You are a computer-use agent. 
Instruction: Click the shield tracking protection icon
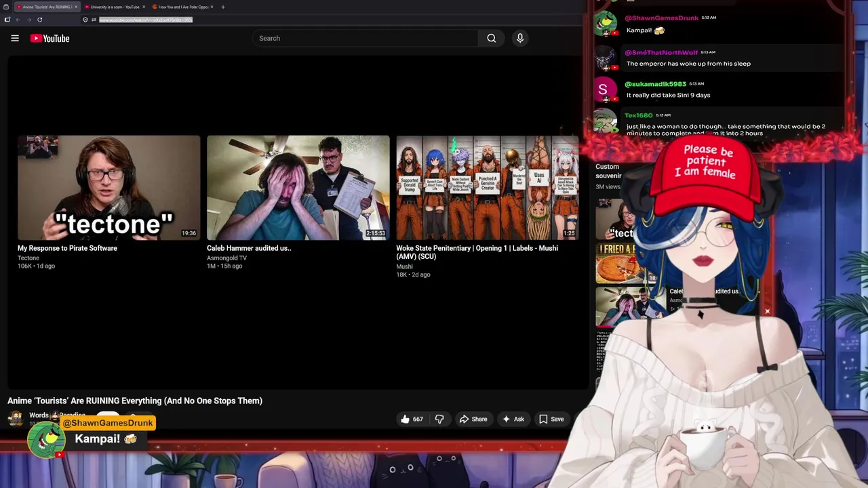(85, 20)
